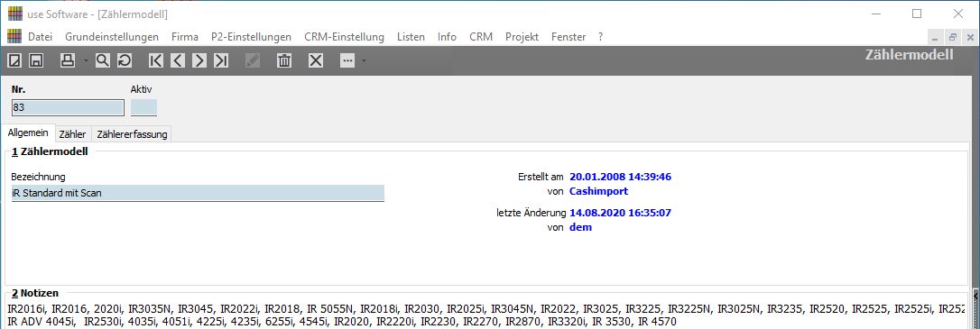Maximize the use Software window
Screen dimensions: 980x329
[917, 14]
